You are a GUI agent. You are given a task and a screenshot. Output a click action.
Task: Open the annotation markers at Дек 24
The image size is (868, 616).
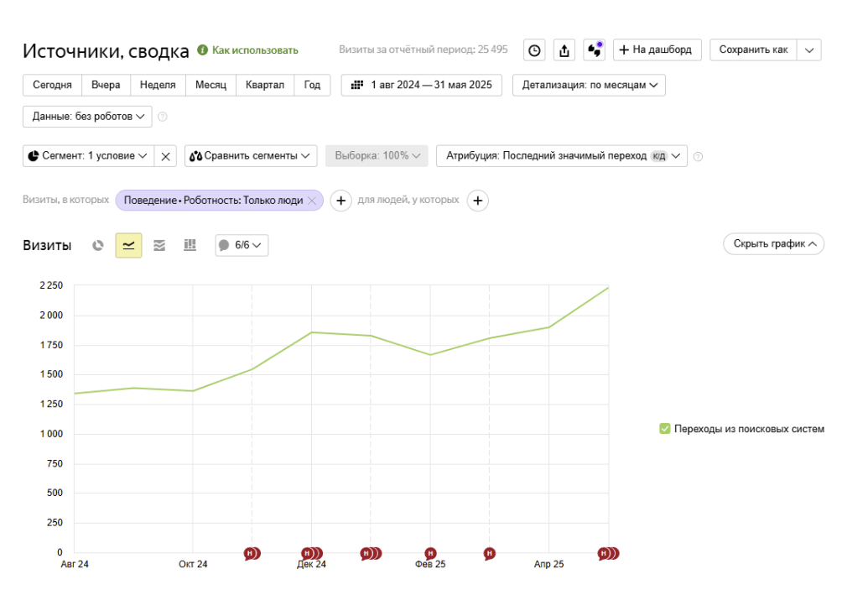click(x=312, y=553)
